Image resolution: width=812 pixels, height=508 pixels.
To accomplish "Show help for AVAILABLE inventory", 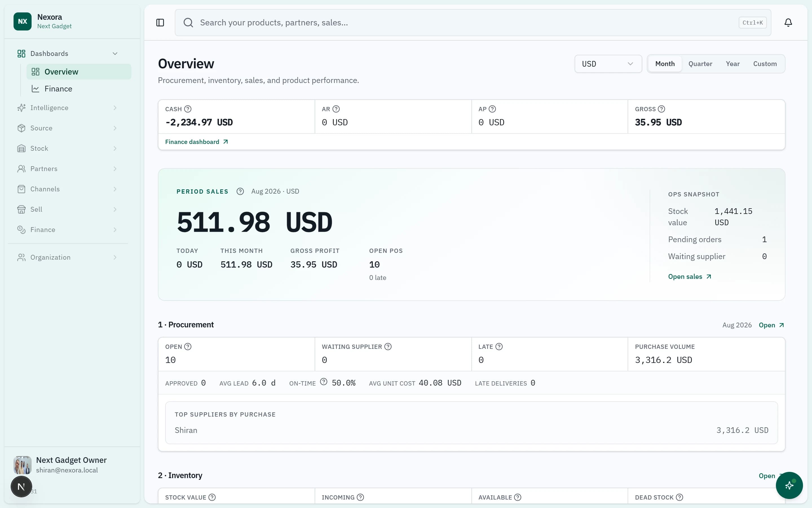I will click(x=518, y=497).
